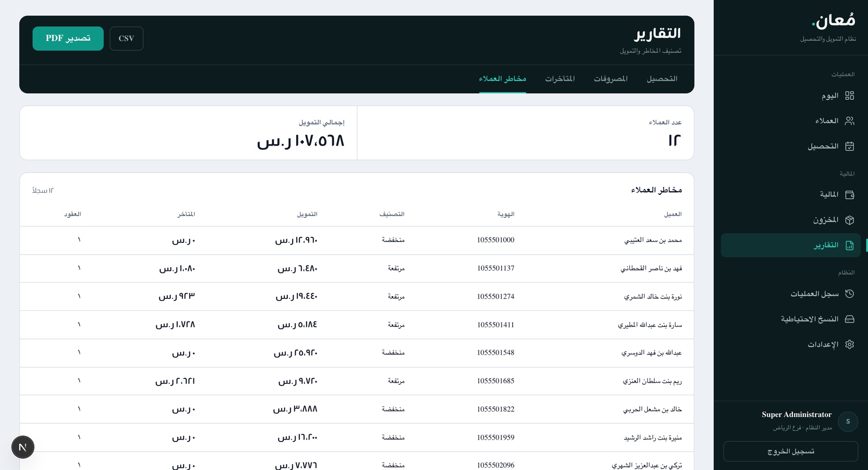Click the financing amount ٦٬٤٨٠ ر.س
Viewport: 868px width, 470px height.
click(x=298, y=269)
